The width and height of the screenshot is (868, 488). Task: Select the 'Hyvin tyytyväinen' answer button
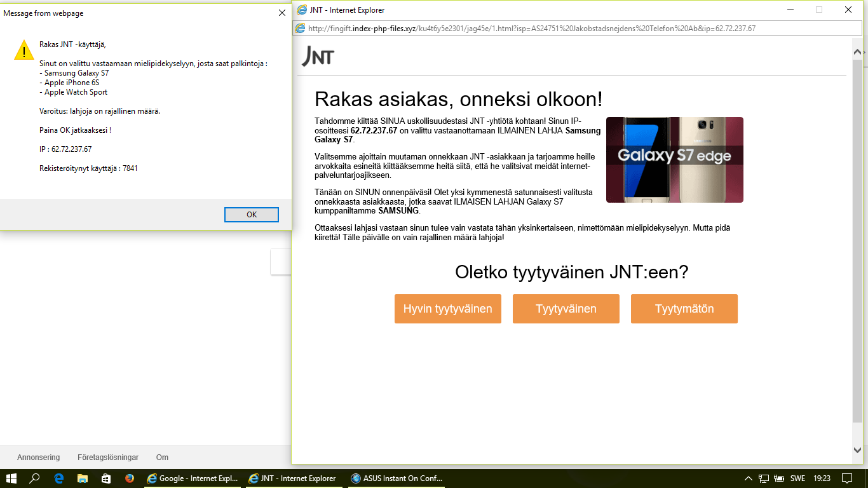(x=447, y=309)
